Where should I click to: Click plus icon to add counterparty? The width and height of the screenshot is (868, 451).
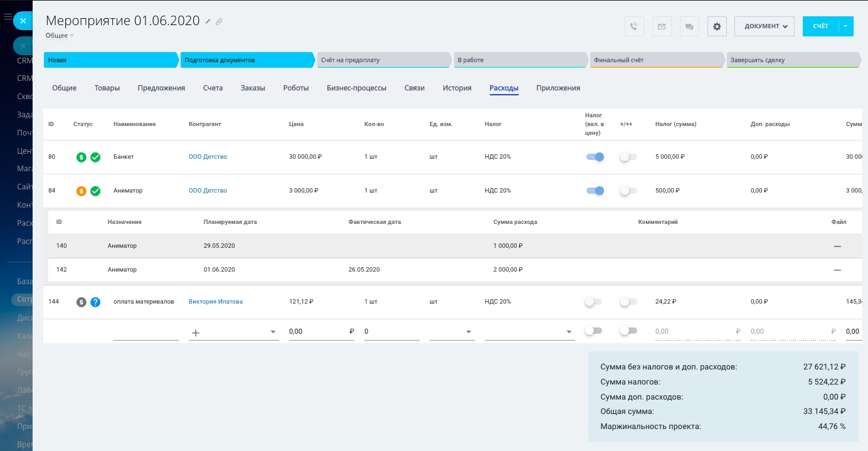tap(196, 332)
